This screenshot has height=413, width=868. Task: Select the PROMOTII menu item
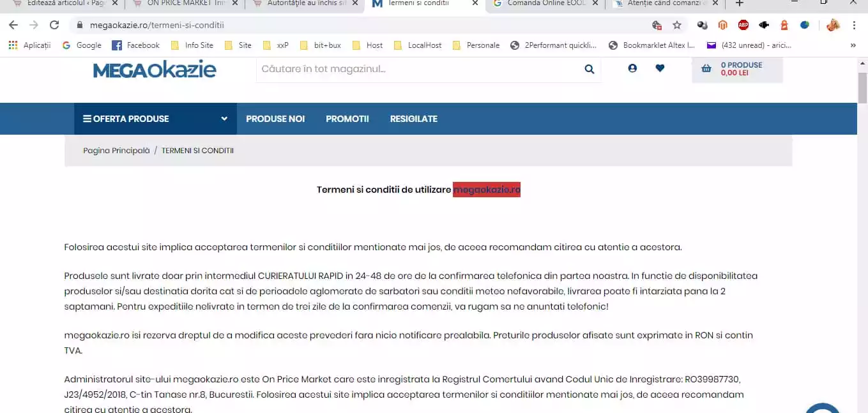coord(347,119)
